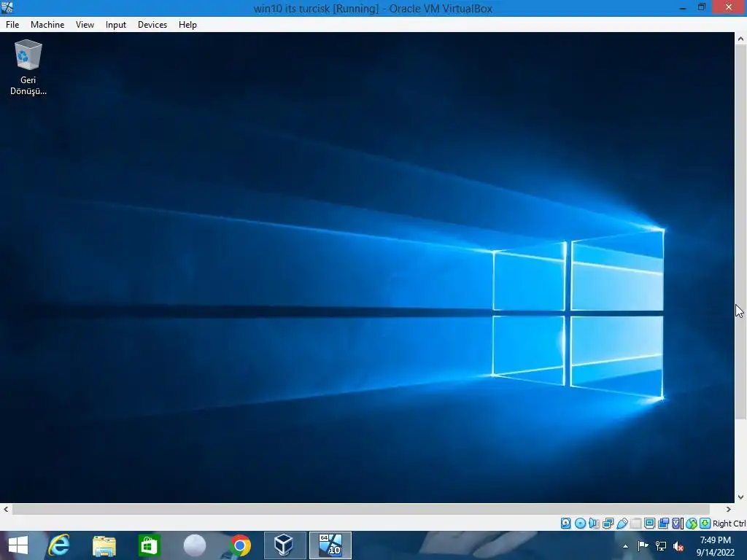Click the VirtualBox title bar icon

tap(7, 7)
